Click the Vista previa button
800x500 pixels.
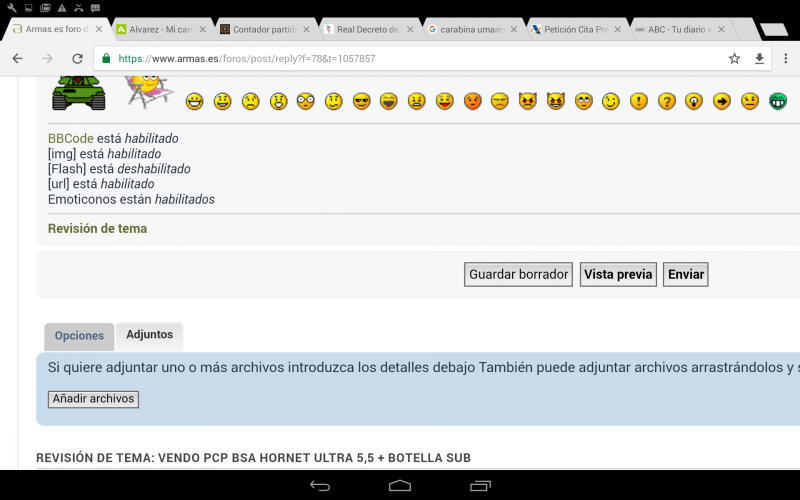point(618,275)
